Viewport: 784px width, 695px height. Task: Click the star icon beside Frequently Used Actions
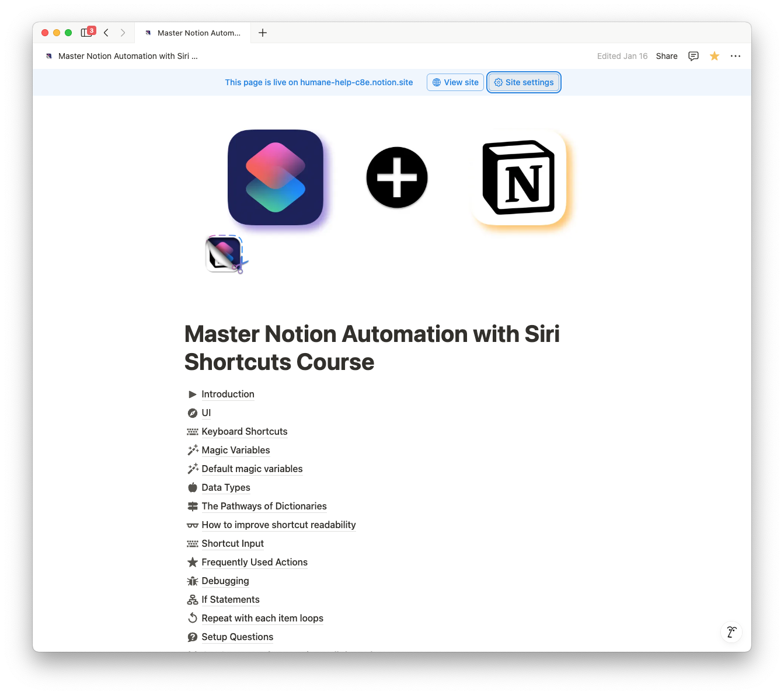(x=193, y=563)
